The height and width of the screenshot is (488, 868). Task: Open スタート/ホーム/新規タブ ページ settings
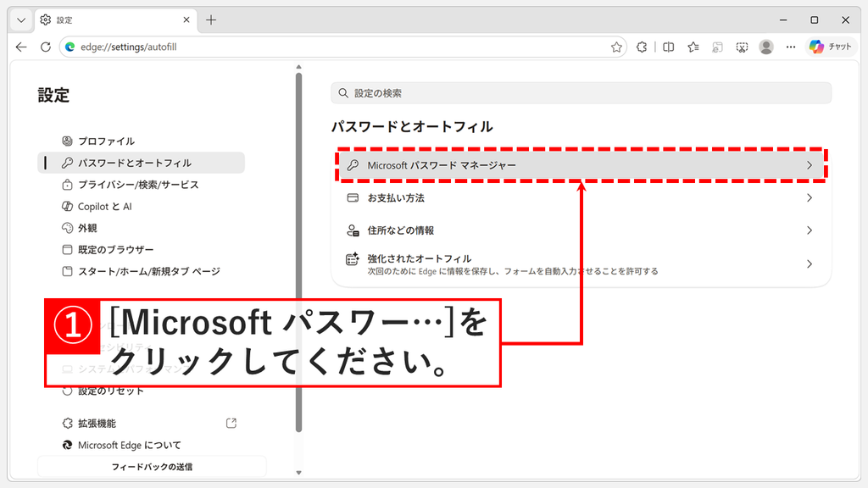coord(142,271)
